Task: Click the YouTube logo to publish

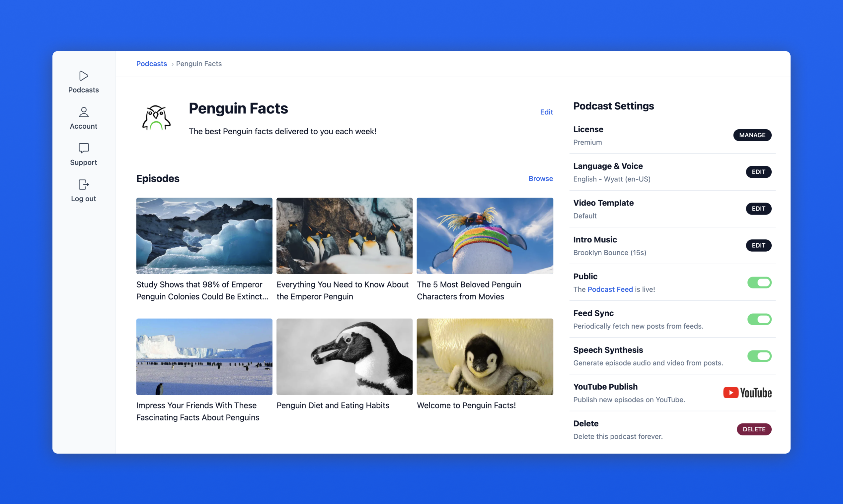Action: pos(747,393)
